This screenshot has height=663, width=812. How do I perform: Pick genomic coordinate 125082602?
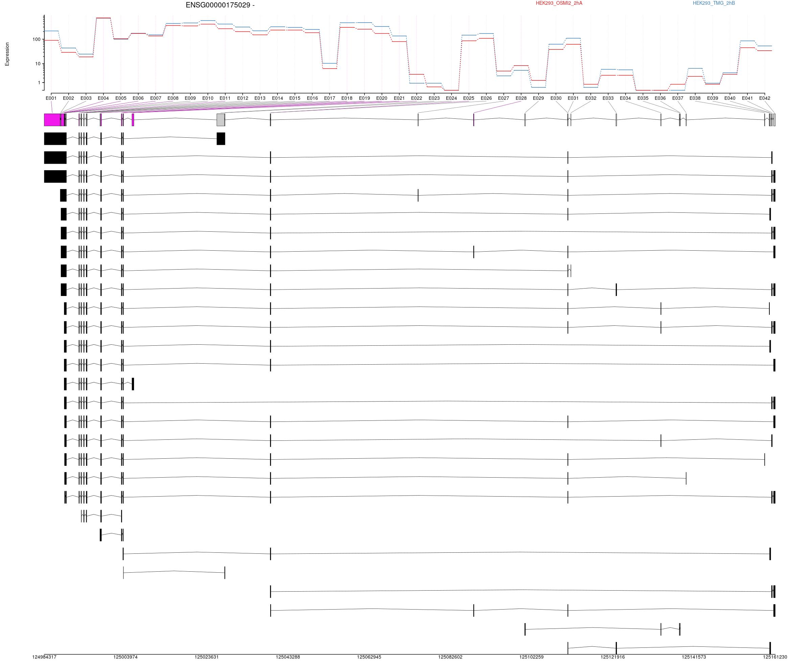[450, 657]
